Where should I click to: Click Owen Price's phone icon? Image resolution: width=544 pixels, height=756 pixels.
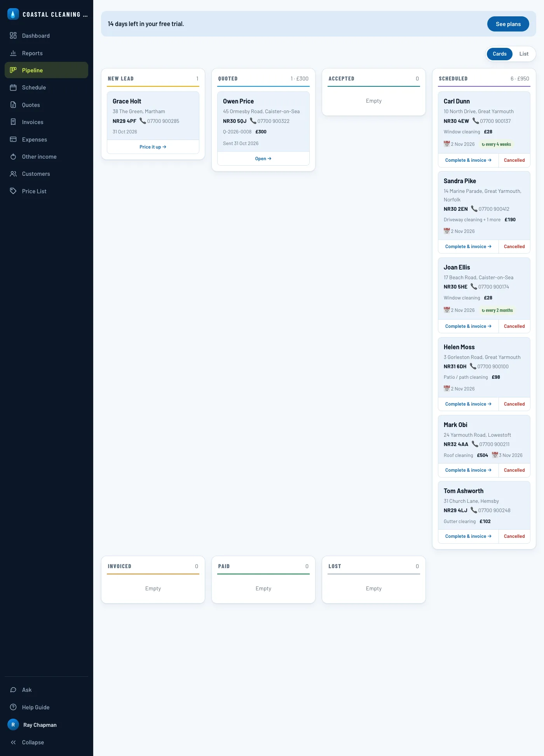tap(253, 121)
